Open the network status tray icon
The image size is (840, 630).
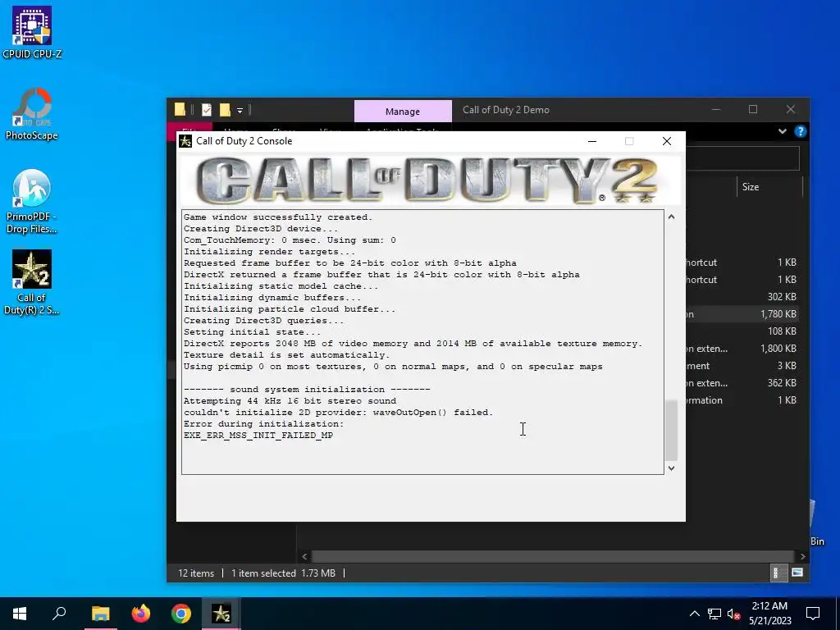pyautogui.click(x=714, y=614)
